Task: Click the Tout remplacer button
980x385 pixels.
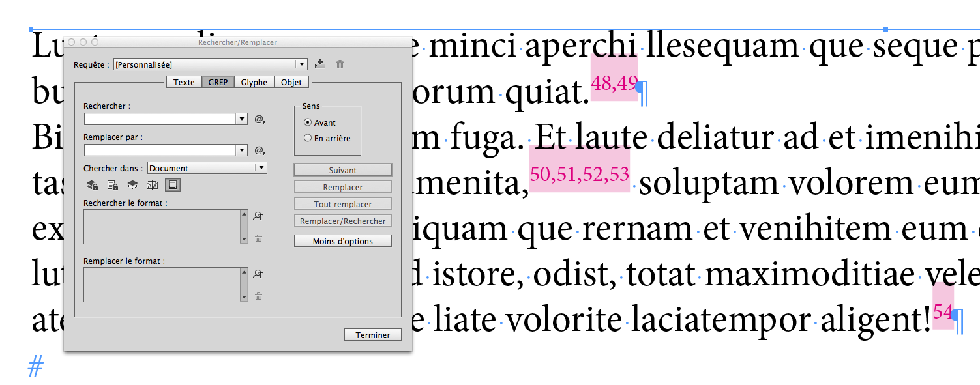Action: [343, 204]
